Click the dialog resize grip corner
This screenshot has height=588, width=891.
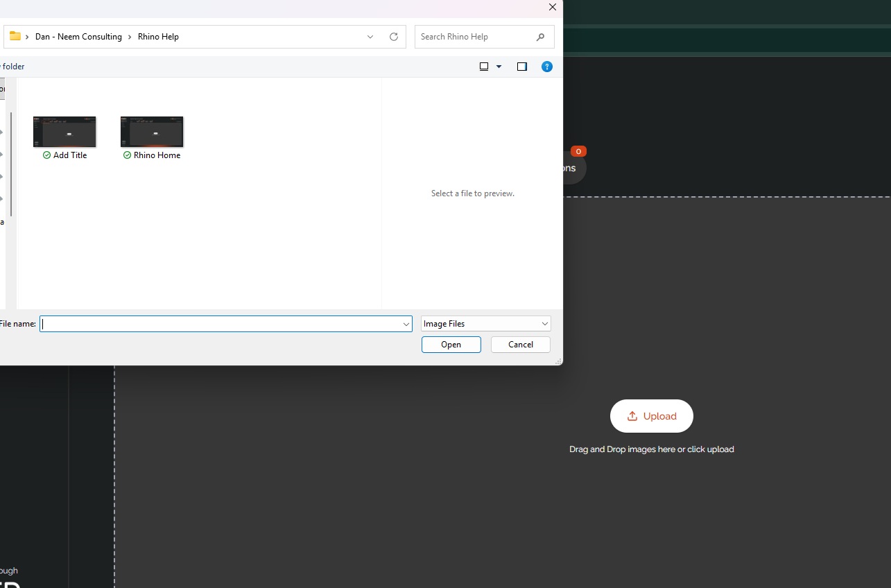(559, 361)
